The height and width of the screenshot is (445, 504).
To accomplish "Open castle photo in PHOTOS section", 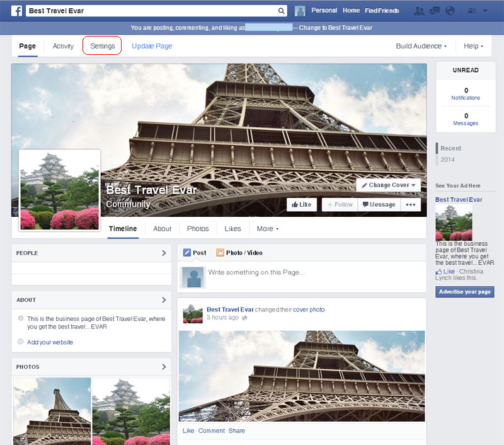I will coord(131,411).
